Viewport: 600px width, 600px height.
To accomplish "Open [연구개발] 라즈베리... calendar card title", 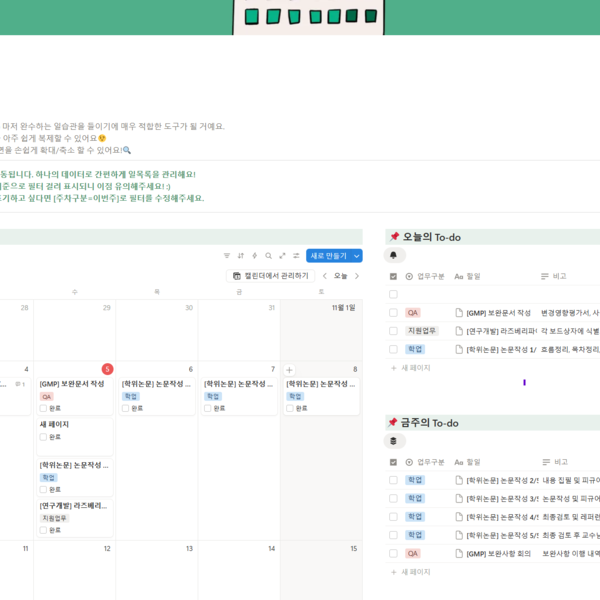I will click(x=73, y=506).
